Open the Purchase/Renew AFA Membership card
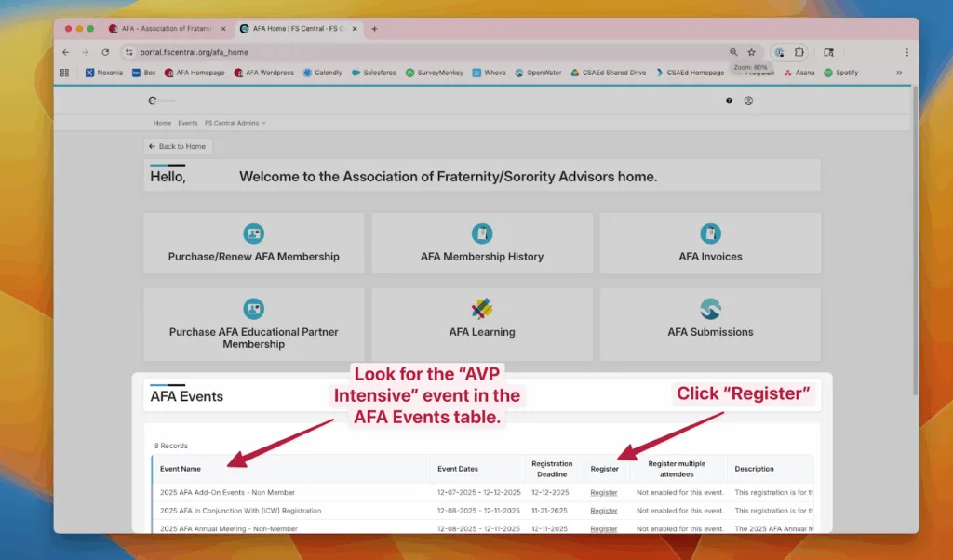The height and width of the screenshot is (560, 953). point(253,243)
